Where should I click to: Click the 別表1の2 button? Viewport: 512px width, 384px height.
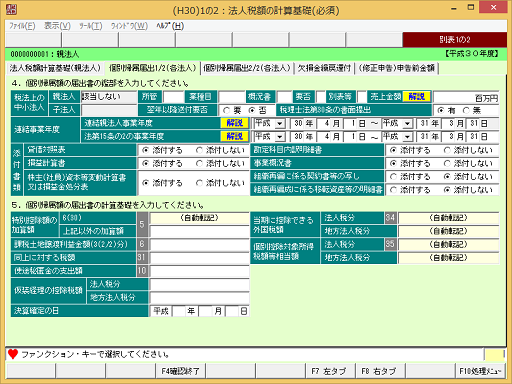[455, 40]
